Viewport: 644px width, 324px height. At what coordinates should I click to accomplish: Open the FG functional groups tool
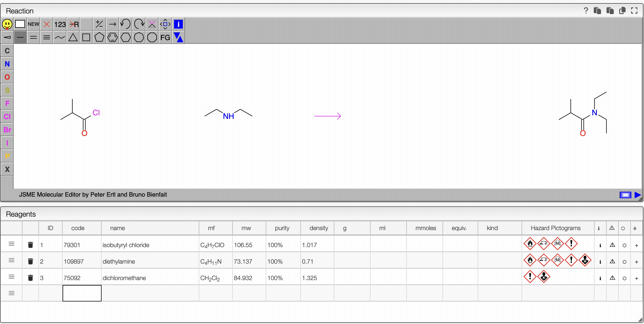pyautogui.click(x=165, y=37)
